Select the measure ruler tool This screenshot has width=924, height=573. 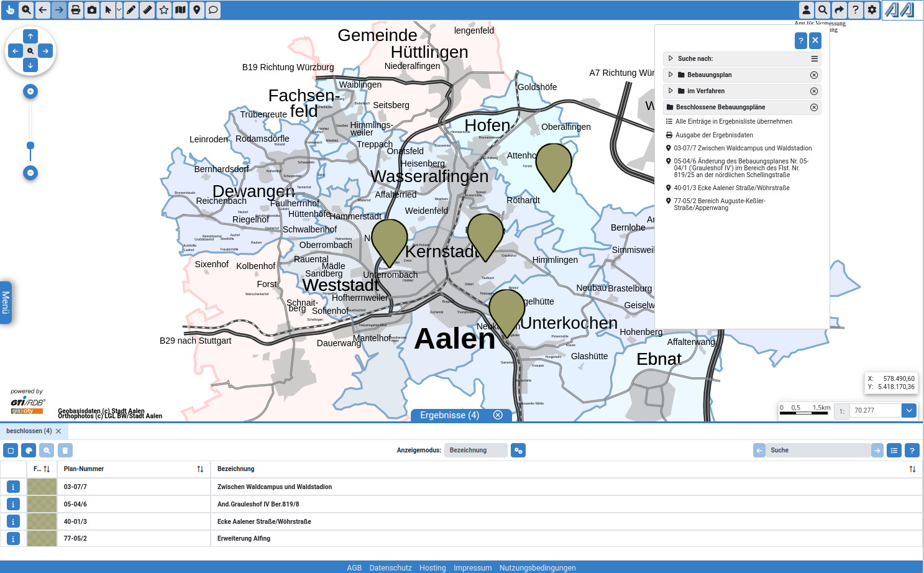[147, 10]
